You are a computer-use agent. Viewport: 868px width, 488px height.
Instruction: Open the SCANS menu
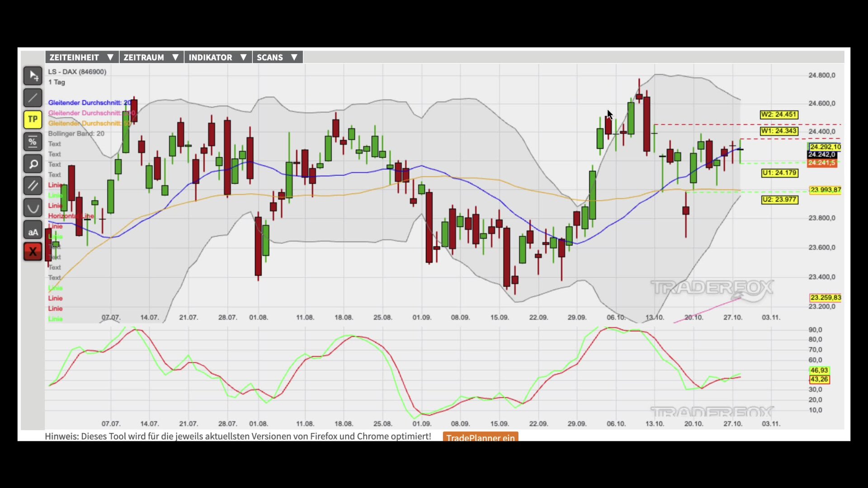pos(277,57)
